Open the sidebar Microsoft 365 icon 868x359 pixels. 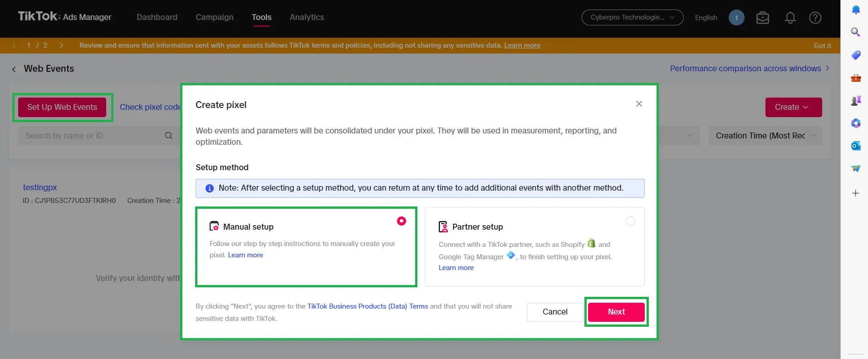coord(856,123)
